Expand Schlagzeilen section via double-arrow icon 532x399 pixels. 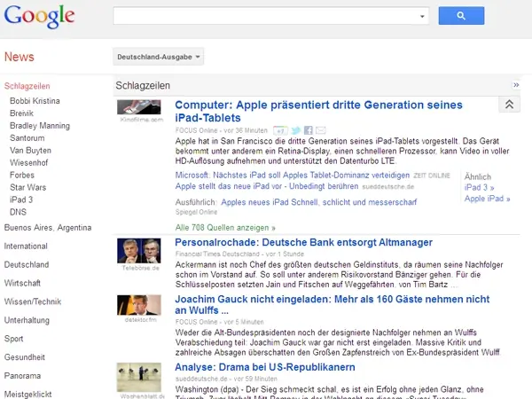[516, 84]
